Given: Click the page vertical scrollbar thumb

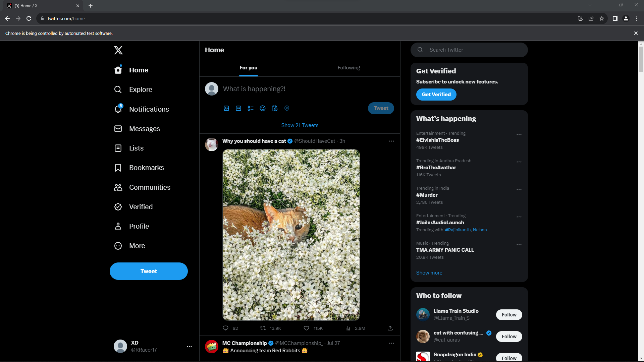Looking at the screenshot, I should point(641,59).
